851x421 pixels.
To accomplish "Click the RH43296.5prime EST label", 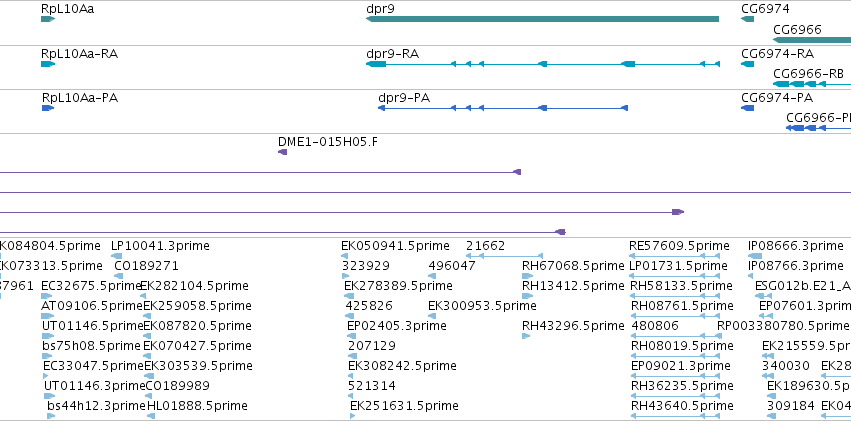I will pyautogui.click(x=573, y=326).
